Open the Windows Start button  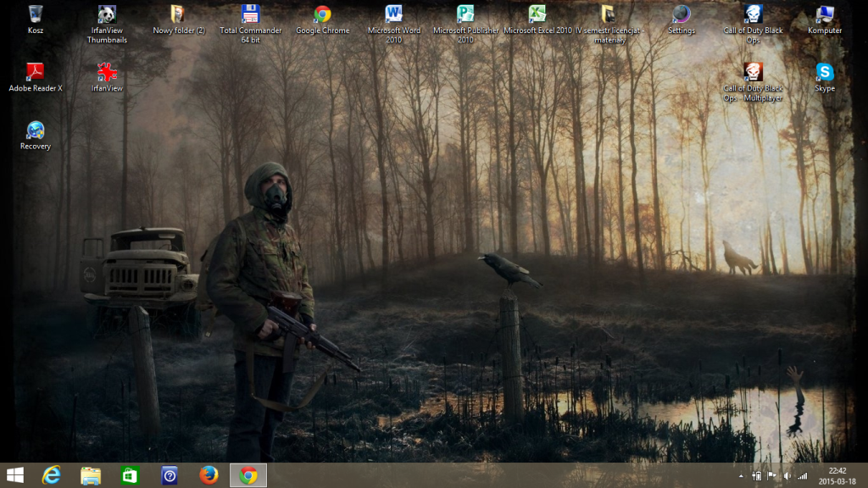coord(15,475)
